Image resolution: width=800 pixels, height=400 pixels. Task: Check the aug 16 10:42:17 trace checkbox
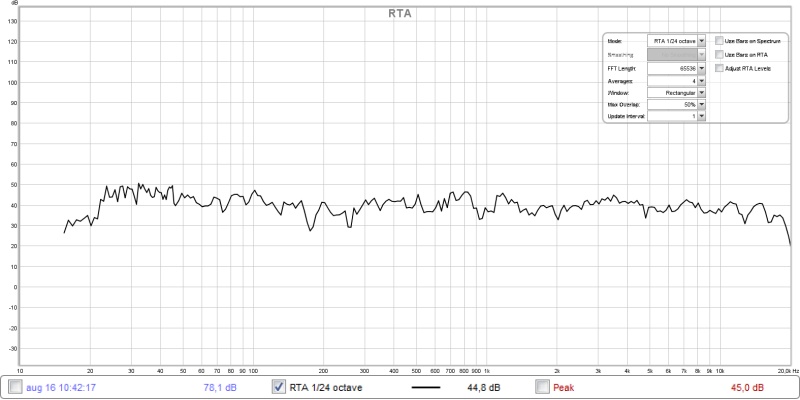pyautogui.click(x=15, y=387)
